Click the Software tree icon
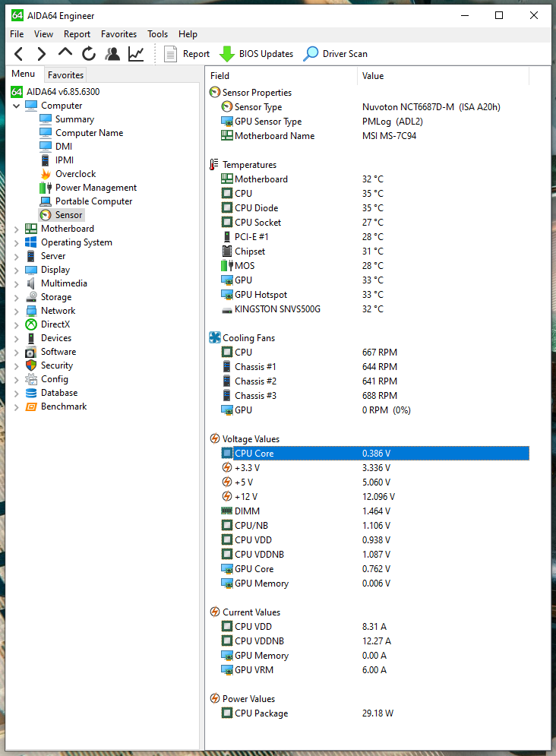 (31, 352)
